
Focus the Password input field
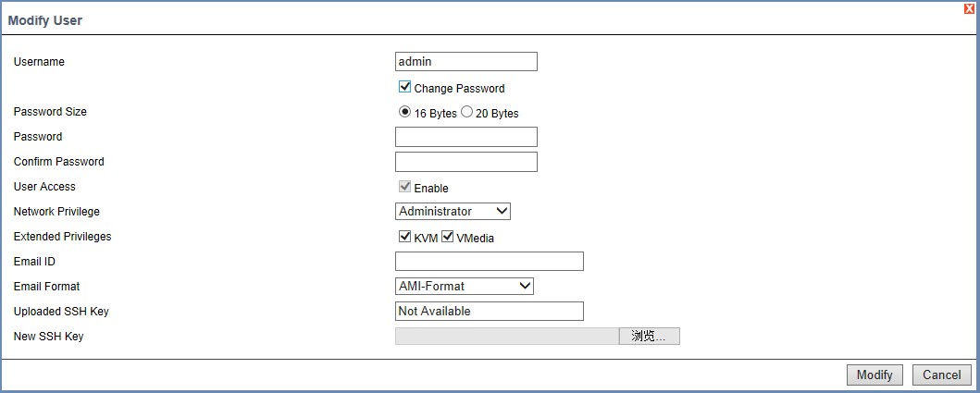click(x=465, y=137)
